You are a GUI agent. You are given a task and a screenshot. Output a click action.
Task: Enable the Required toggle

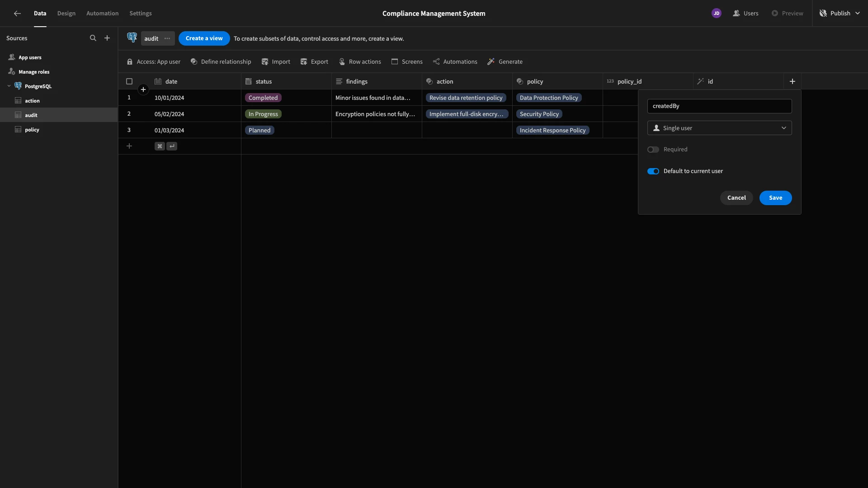pyautogui.click(x=653, y=150)
